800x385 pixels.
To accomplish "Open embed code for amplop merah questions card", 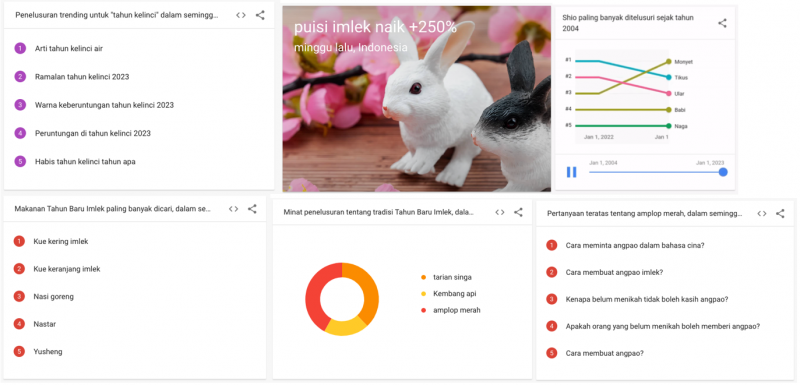I will pos(762,214).
